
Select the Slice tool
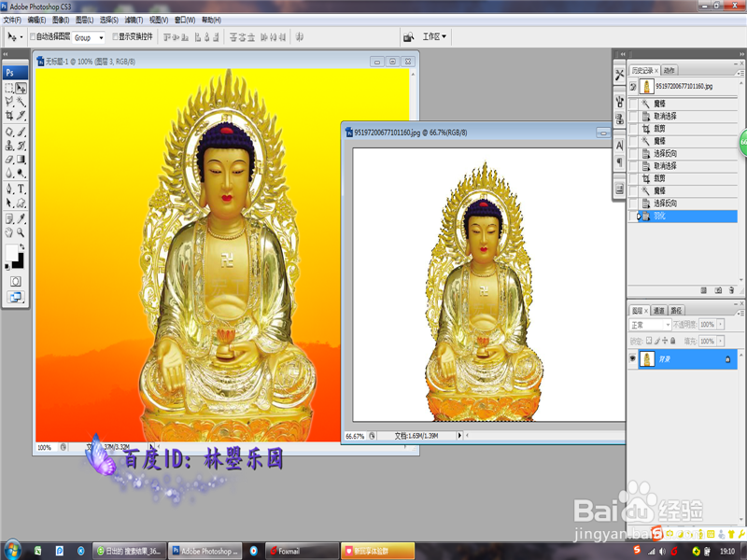pos(21,115)
